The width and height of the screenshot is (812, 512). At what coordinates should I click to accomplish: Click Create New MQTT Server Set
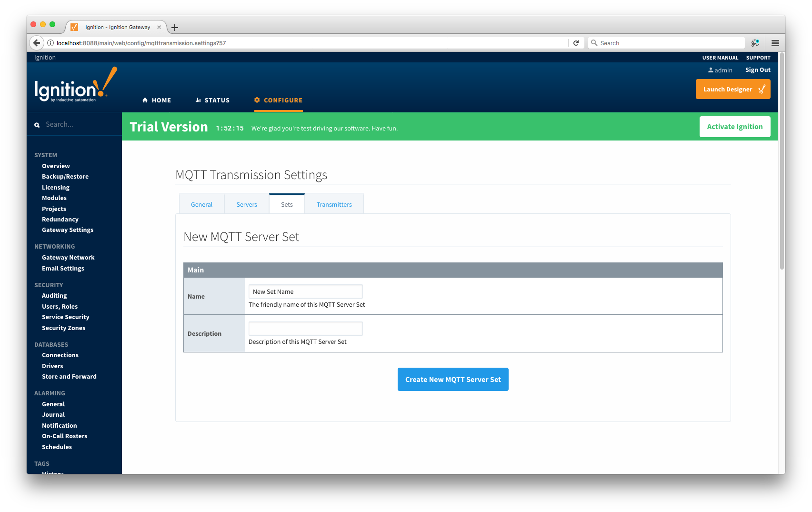tap(453, 379)
